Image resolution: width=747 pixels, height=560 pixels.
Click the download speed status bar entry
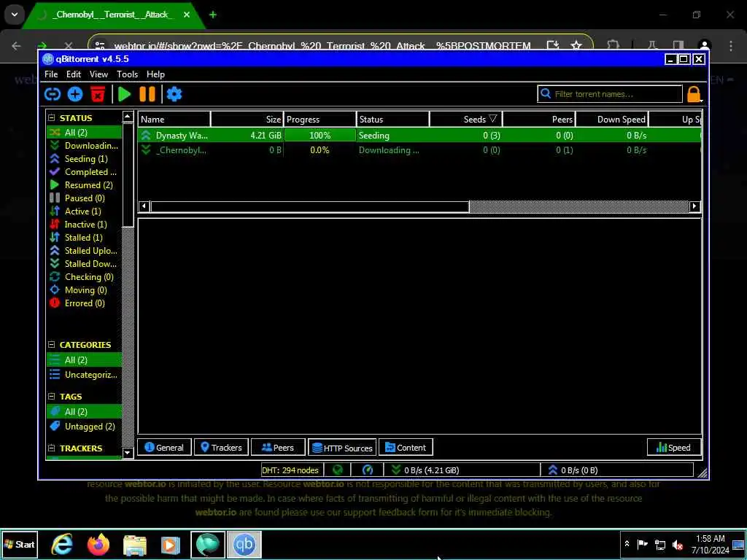(462, 470)
